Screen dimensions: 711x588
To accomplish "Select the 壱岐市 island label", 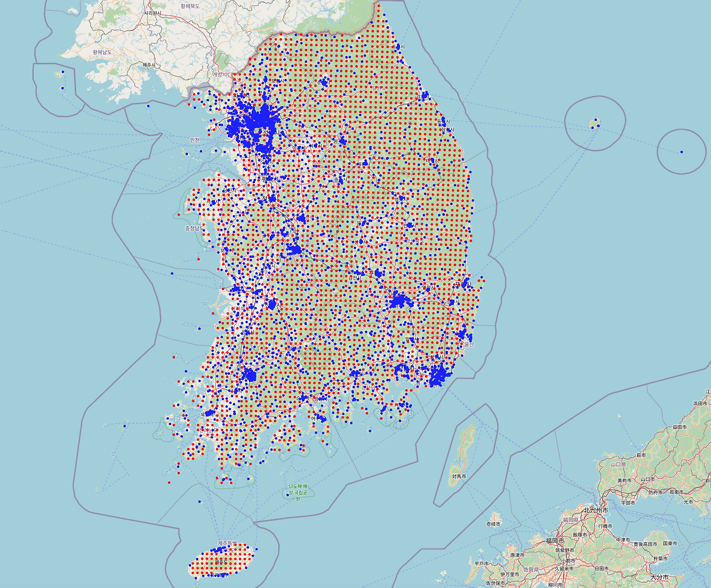I will (493, 524).
